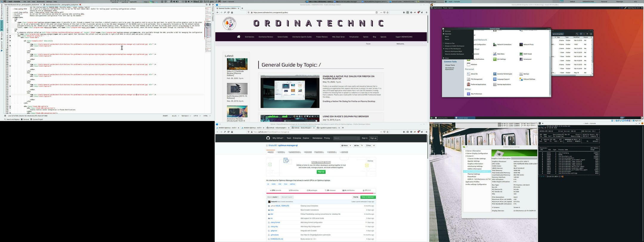Open Screensaver in Control Center

click(x=526, y=59)
